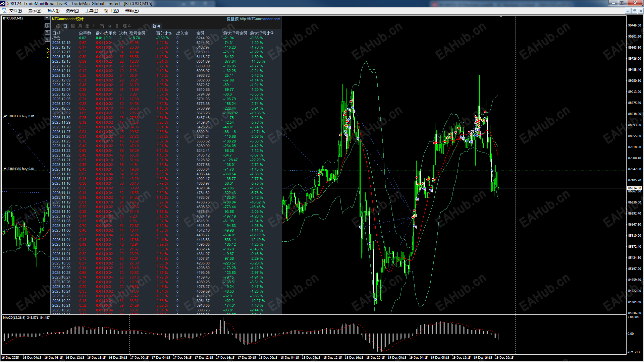The height and width of the screenshot is (362, 644).
Task: Click the 移 move icon beside the statistics panel
Action: [47, 26]
